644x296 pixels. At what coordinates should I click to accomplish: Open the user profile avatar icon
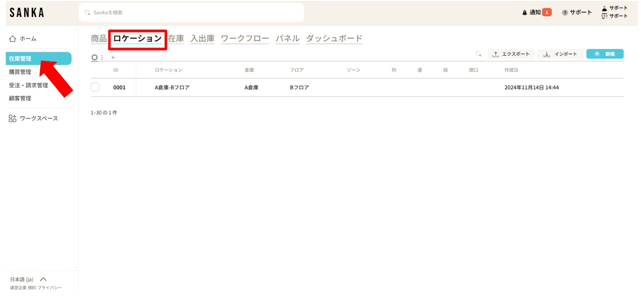click(x=604, y=8)
